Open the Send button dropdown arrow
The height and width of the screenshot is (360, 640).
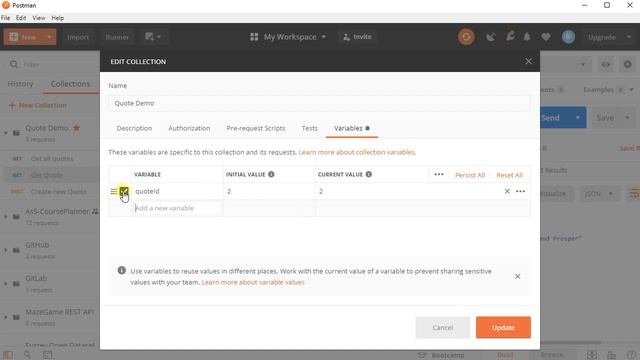578,118
